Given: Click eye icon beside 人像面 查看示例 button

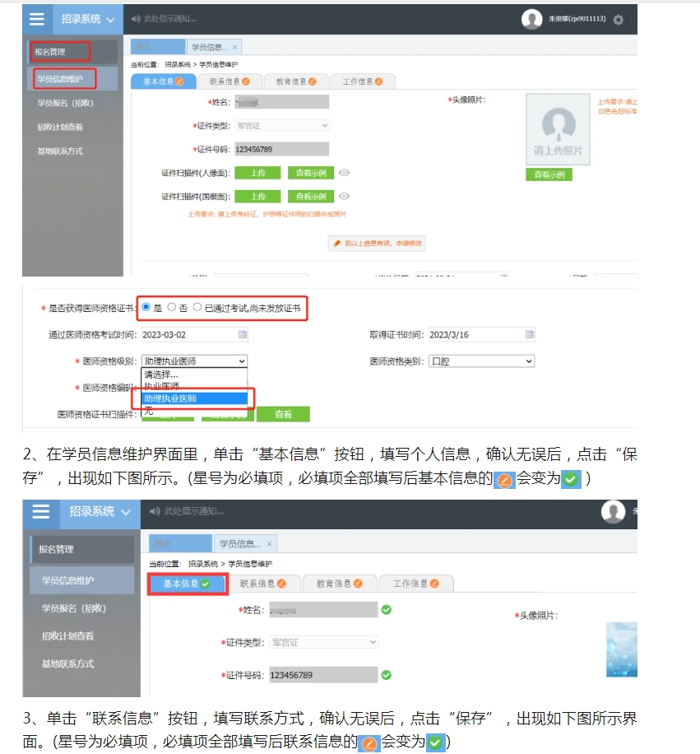Looking at the screenshot, I should (345, 173).
